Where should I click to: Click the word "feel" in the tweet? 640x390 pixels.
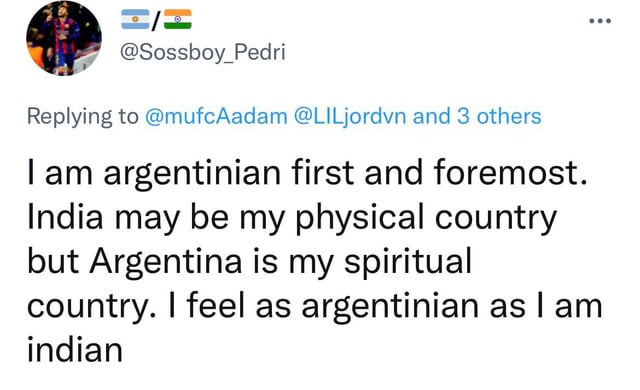(x=216, y=306)
